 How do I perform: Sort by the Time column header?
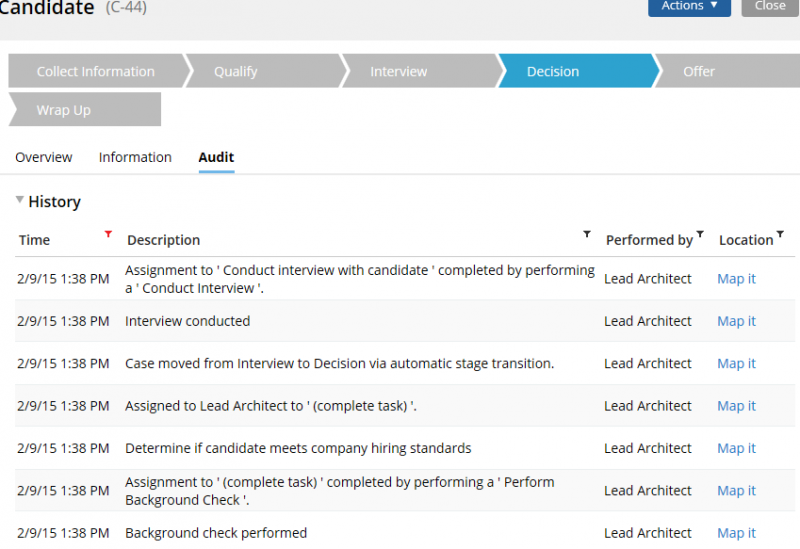coord(34,240)
